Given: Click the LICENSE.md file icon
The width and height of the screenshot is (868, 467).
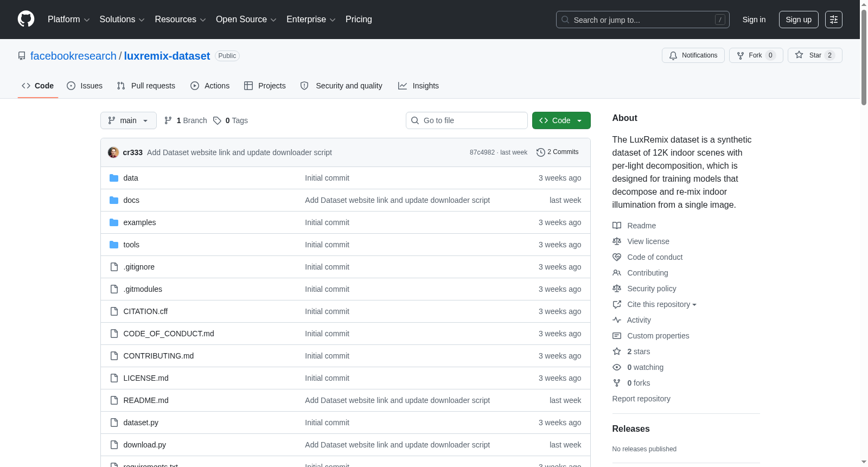Looking at the screenshot, I should [114, 378].
